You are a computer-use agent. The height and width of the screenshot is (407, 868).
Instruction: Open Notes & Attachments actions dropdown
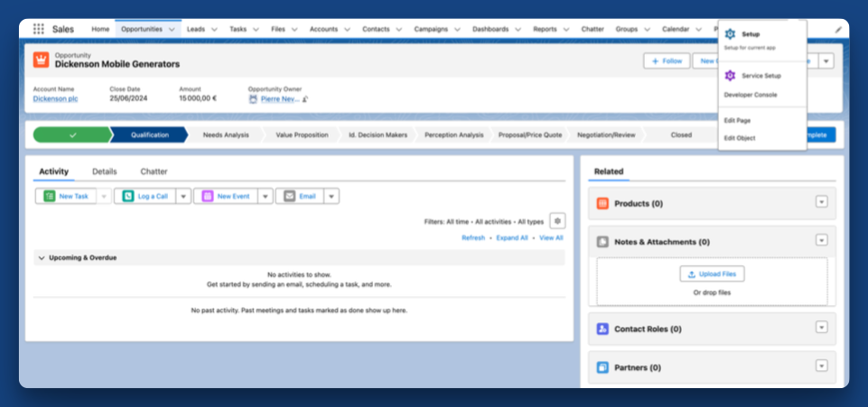(822, 240)
